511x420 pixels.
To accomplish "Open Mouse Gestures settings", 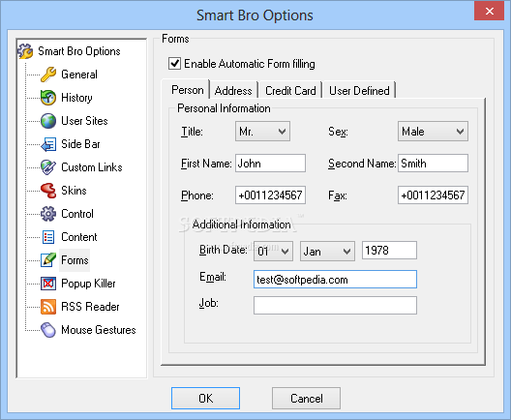I will [99, 330].
